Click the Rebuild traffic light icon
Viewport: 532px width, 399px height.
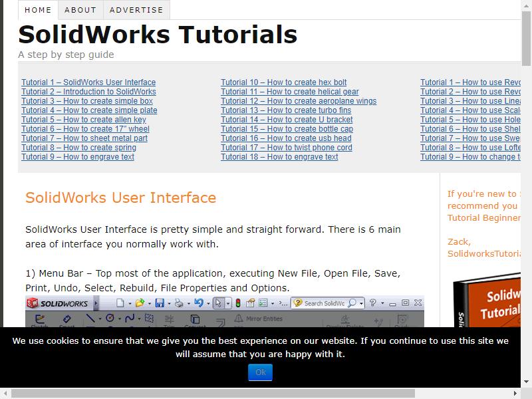coord(238,303)
